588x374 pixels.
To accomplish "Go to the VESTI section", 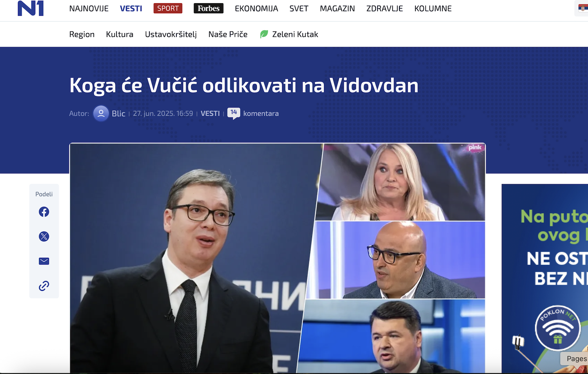I will pyautogui.click(x=131, y=8).
